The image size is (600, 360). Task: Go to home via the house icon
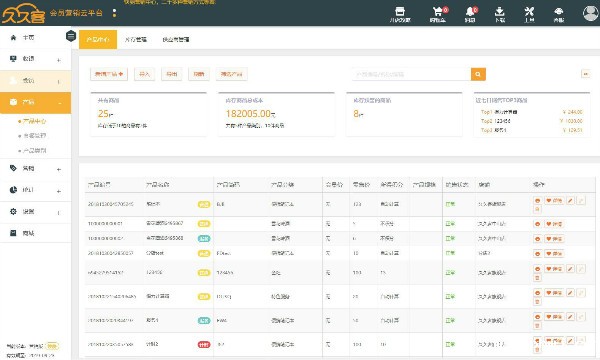[13, 37]
